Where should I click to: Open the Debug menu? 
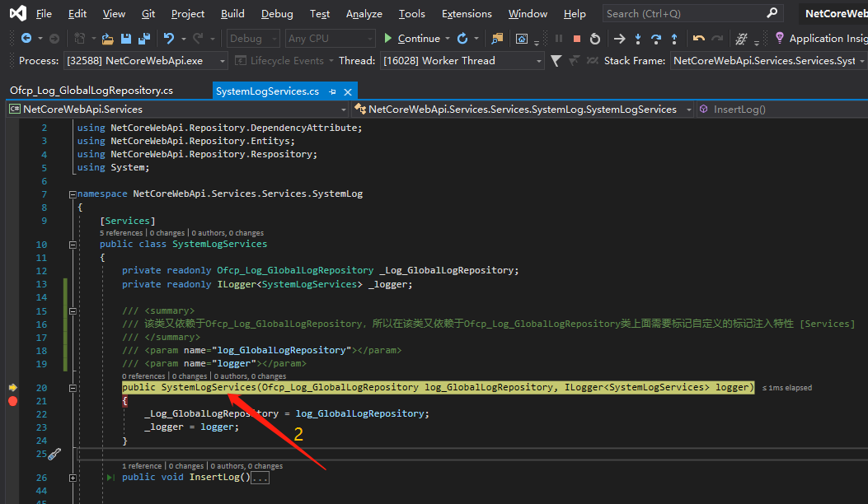click(x=277, y=14)
